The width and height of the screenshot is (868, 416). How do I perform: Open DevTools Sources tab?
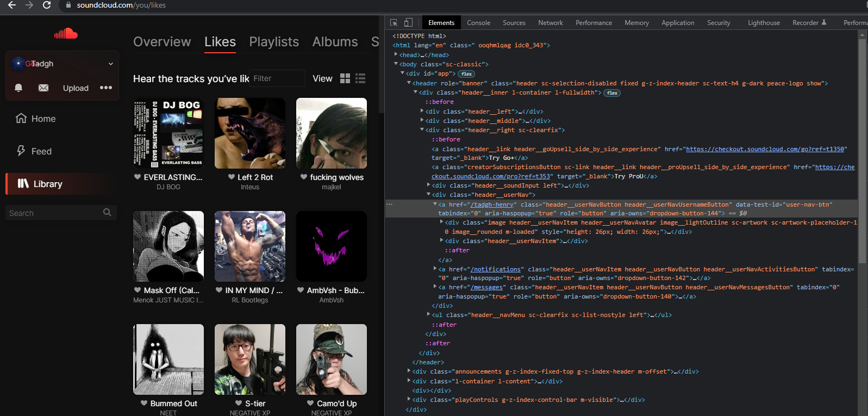tap(514, 23)
